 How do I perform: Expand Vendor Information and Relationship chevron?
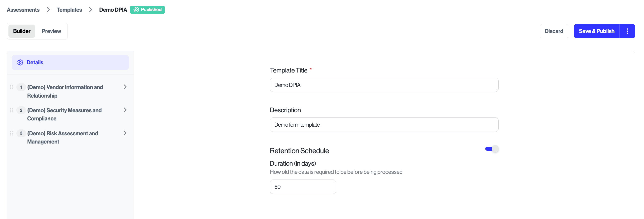(x=125, y=87)
